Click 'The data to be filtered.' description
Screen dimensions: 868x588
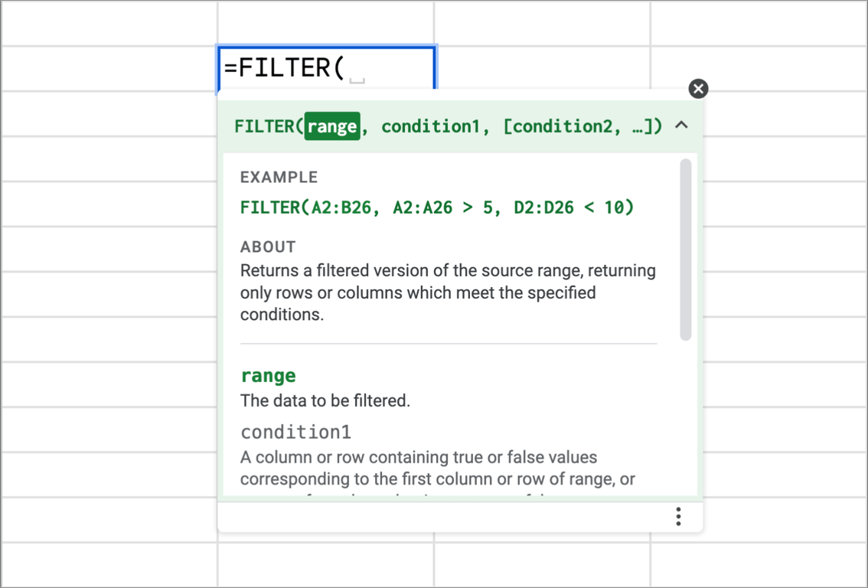click(x=325, y=400)
